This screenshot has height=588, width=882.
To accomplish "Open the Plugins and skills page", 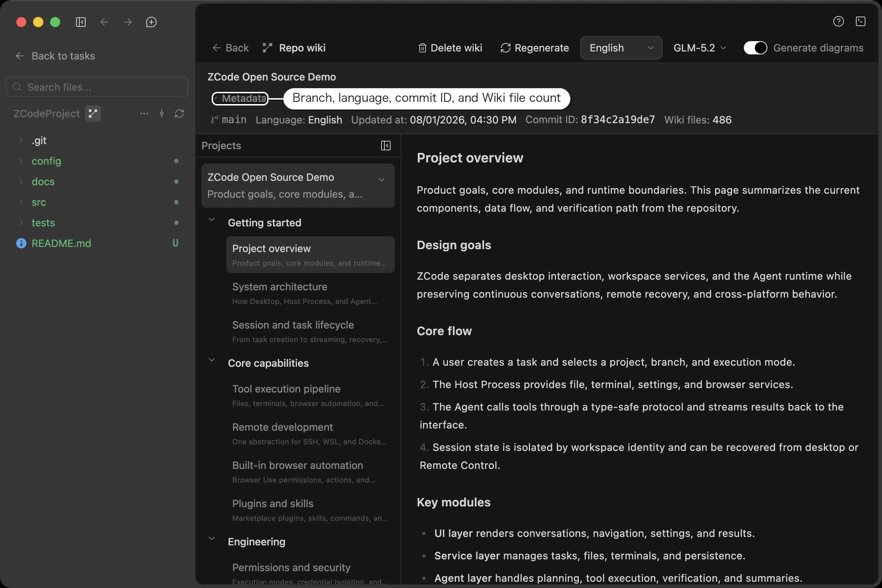I will pos(310,510).
